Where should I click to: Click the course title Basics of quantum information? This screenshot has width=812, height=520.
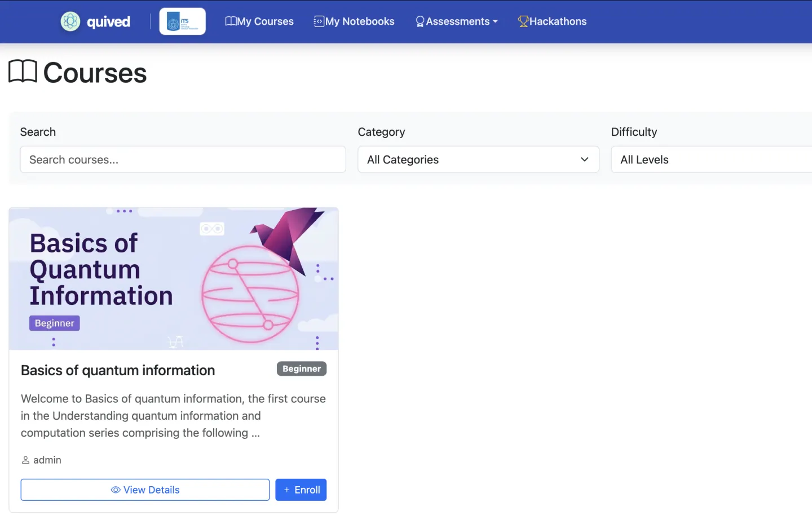(118, 370)
